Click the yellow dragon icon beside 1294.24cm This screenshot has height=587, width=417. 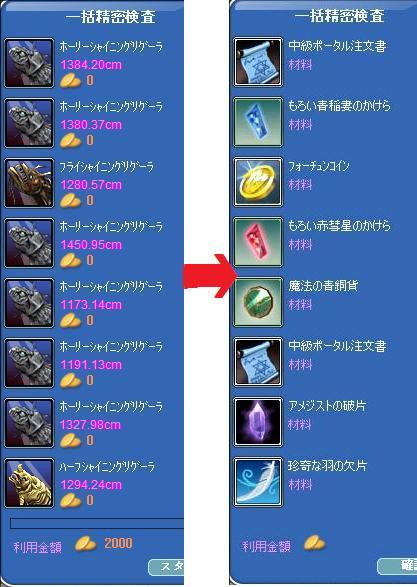(x=29, y=483)
